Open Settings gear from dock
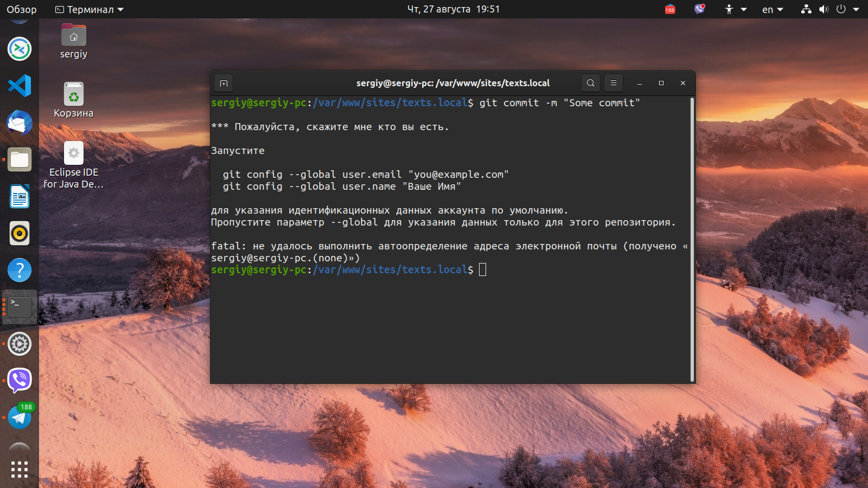The width and height of the screenshot is (868, 488). click(x=20, y=344)
